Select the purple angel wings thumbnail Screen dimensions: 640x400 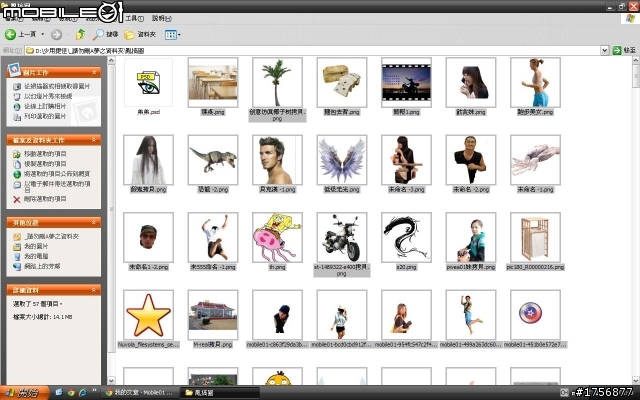pyautogui.click(x=342, y=160)
